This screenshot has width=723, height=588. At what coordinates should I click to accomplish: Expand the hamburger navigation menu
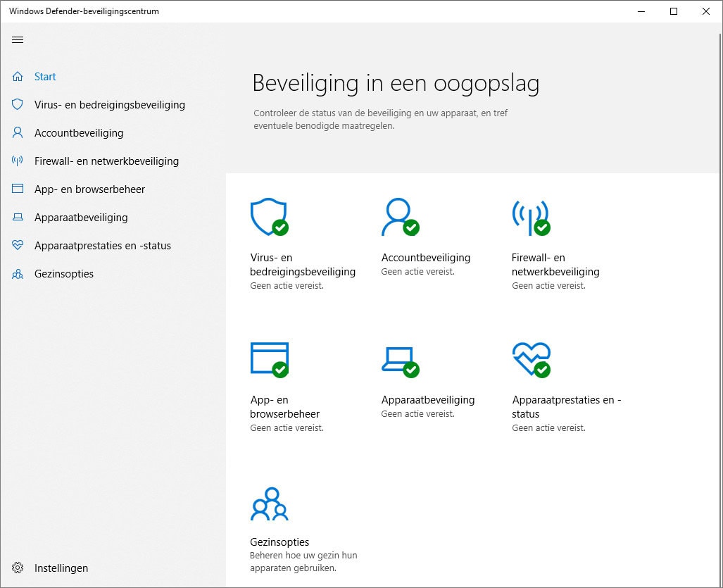17,39
